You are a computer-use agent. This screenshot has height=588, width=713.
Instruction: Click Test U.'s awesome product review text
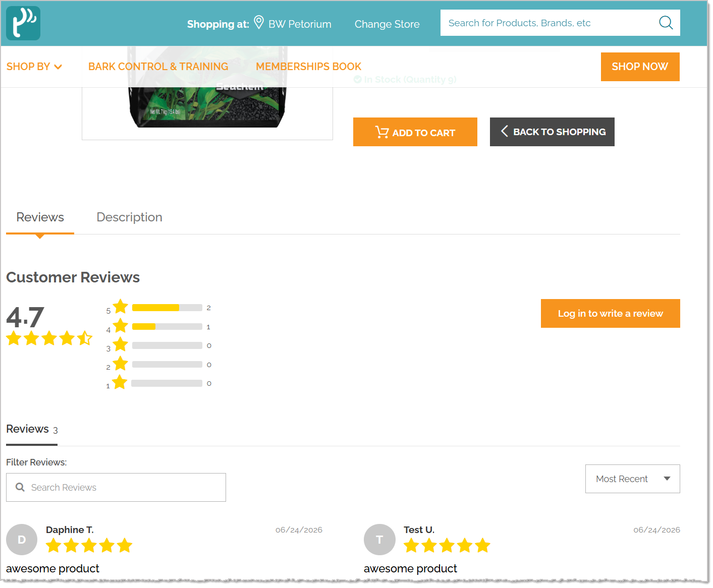[411, 569]
